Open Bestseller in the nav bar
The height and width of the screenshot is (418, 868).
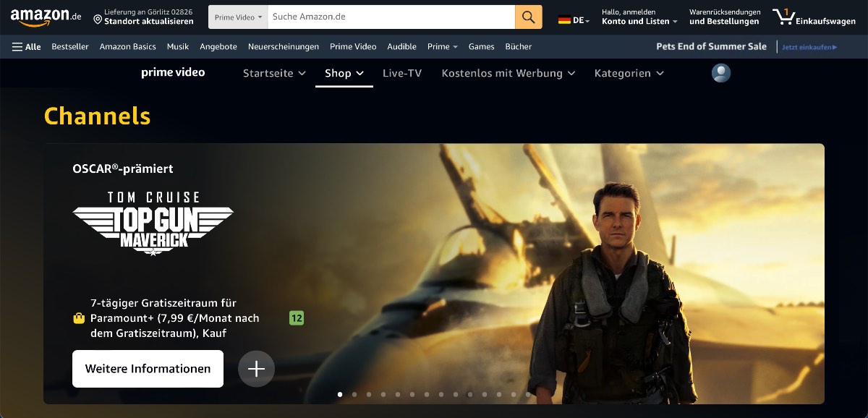pyautogui.click(x=70, y=46)
